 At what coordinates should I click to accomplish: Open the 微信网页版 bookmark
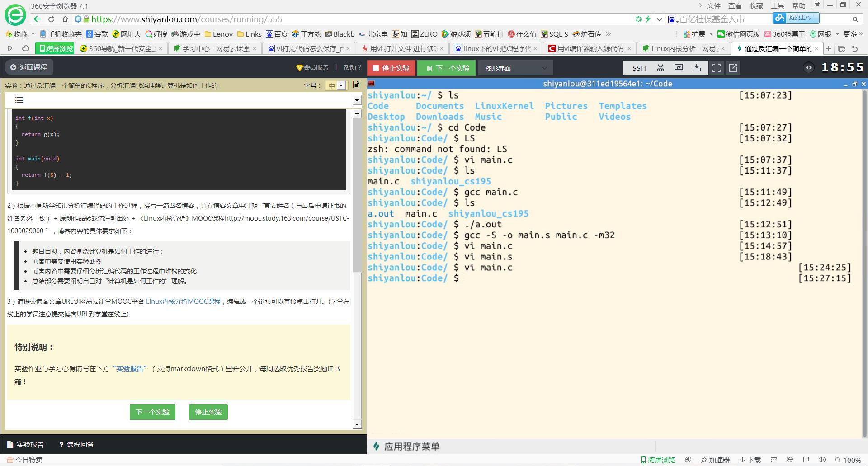738,34
